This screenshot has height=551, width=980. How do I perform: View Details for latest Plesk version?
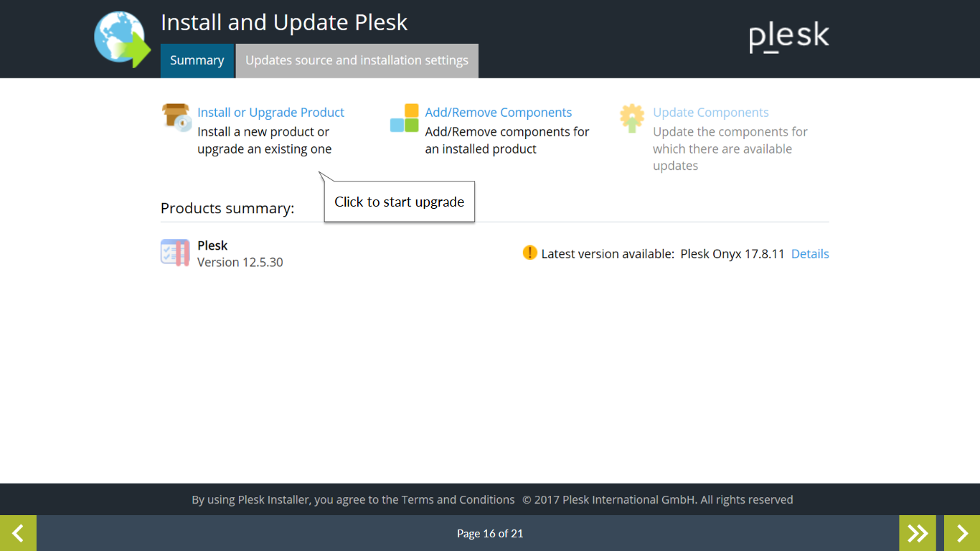tap(810, 254)
